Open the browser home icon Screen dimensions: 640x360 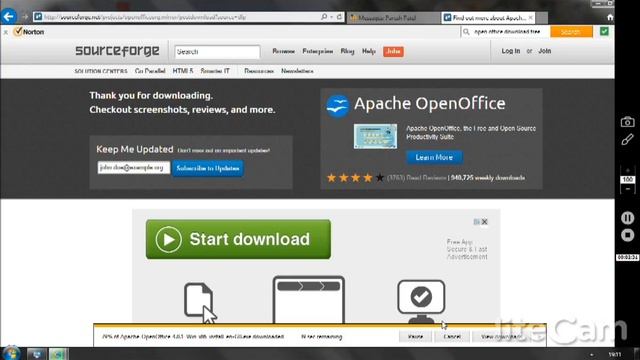coord(610,17)
